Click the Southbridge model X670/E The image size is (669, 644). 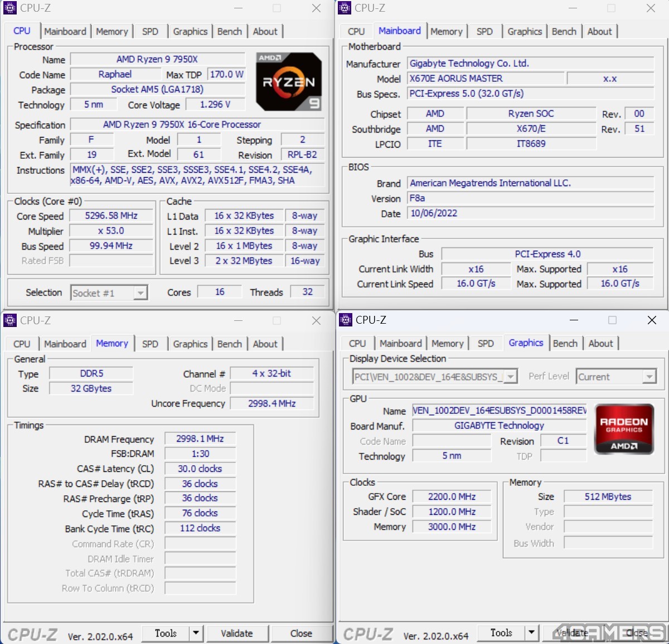tap(531, 129)
